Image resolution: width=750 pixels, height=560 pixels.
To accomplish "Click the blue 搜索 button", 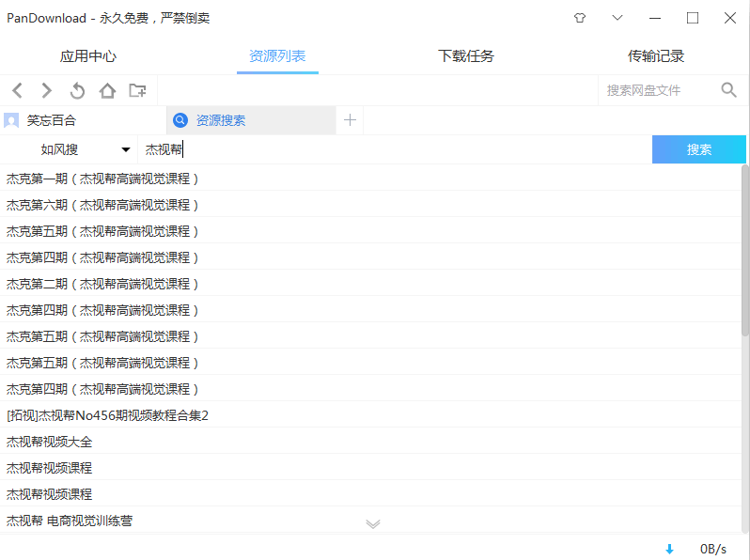I will 699,149.
